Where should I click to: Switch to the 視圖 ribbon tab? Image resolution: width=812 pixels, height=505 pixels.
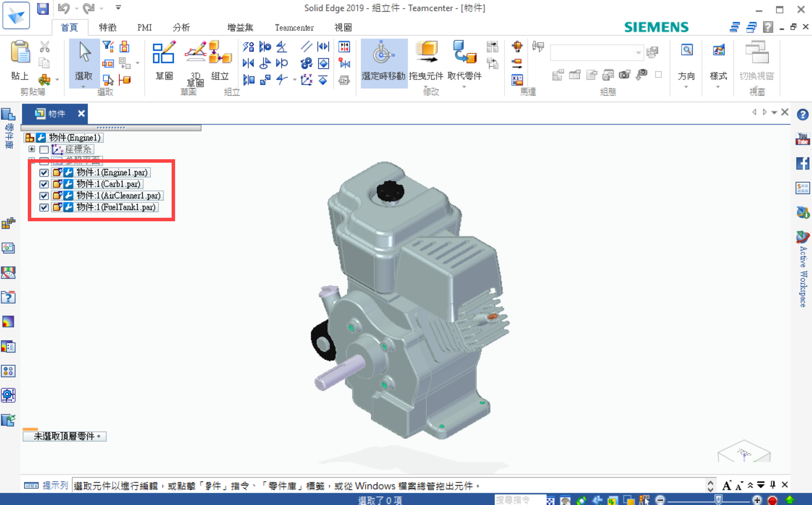pos(343,27)
